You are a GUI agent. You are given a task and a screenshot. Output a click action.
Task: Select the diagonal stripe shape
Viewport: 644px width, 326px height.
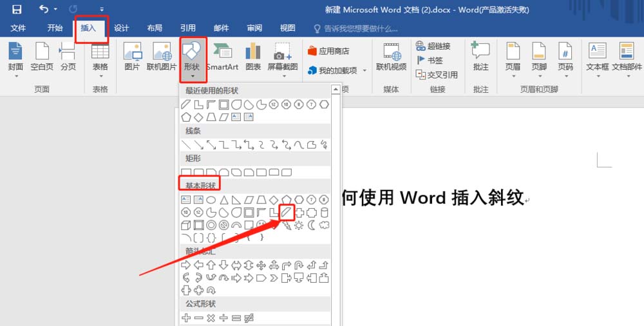[x=287, y=212]
